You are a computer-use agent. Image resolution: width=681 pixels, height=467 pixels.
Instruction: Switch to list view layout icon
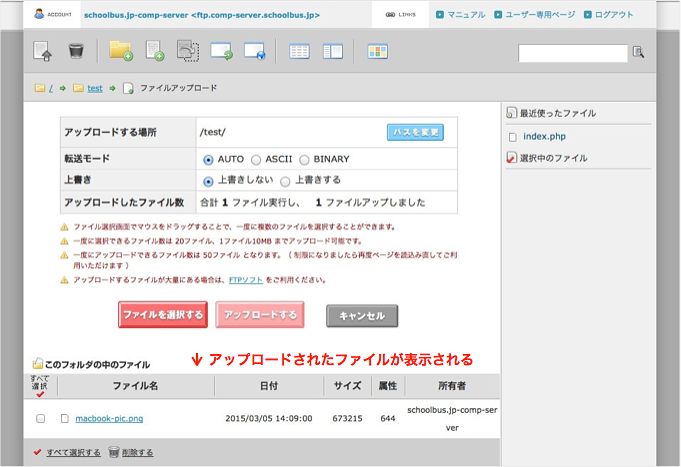pyautogui.click(x=299, y=52)
